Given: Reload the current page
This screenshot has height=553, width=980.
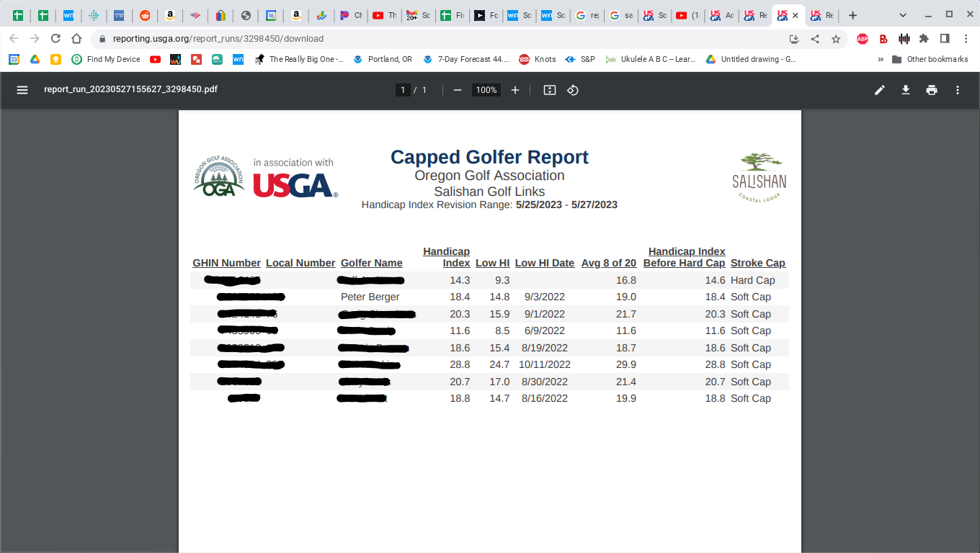Looking at the screenshot, I should point(55,39).
